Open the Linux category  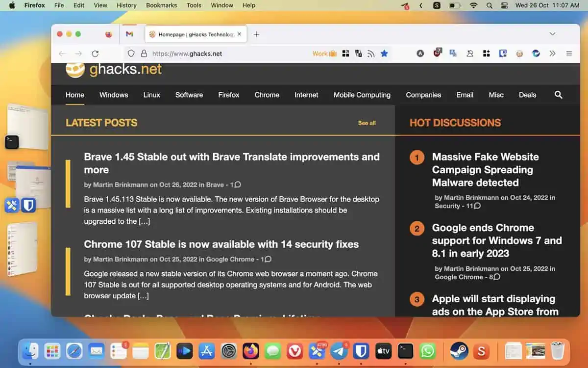click(151, 95)
